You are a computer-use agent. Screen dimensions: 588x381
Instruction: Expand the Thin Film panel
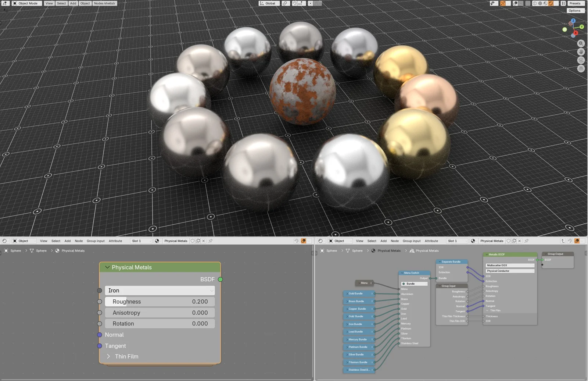108,356
